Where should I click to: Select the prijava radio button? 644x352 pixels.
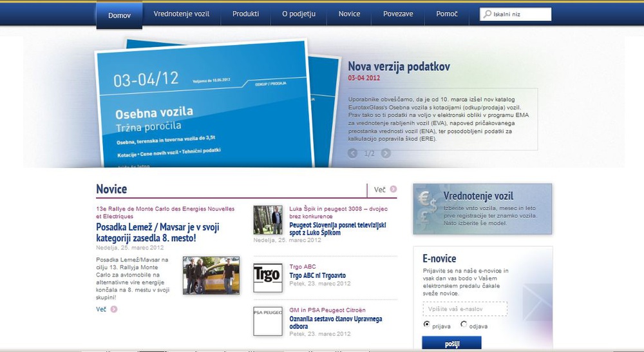coord(427,324)
